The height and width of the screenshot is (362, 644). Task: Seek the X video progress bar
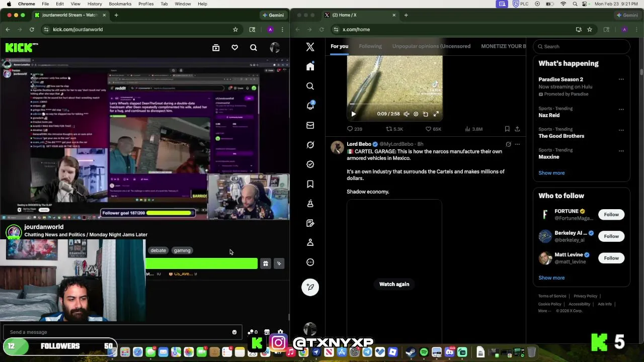(395, 105)
